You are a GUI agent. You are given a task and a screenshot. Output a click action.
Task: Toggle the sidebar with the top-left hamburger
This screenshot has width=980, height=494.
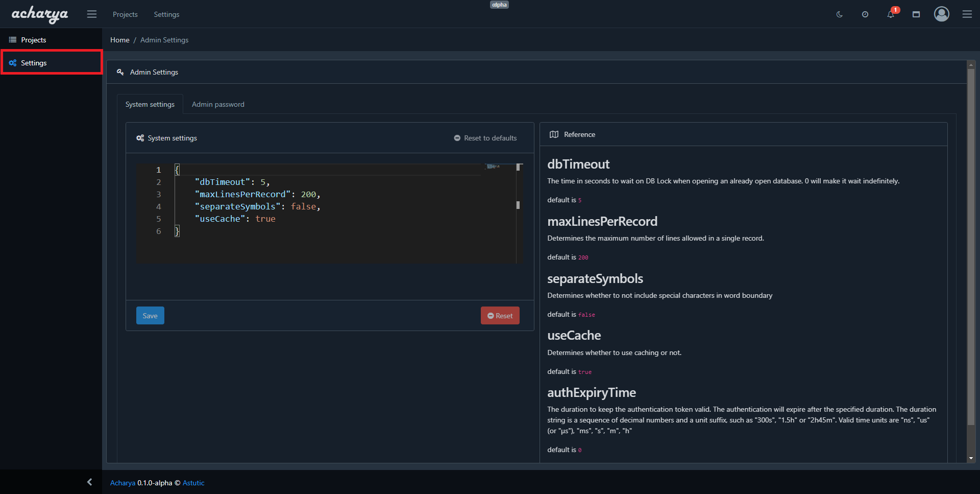pos(92,14)
